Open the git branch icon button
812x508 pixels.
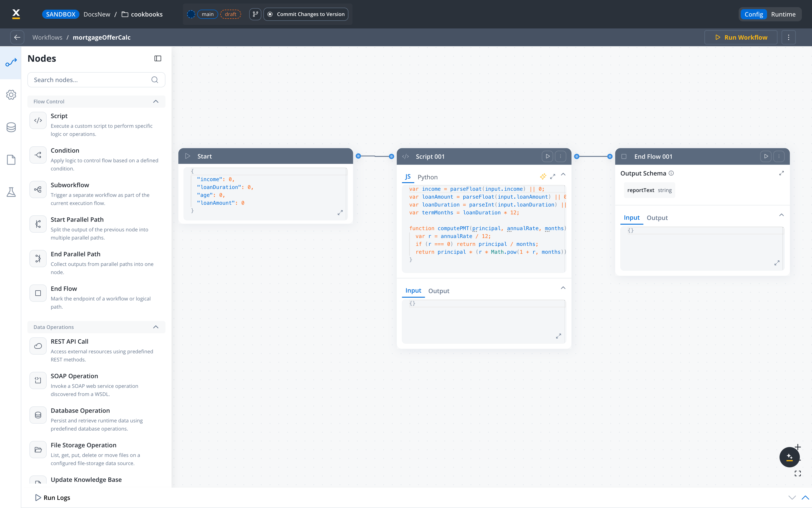point(255,14)
